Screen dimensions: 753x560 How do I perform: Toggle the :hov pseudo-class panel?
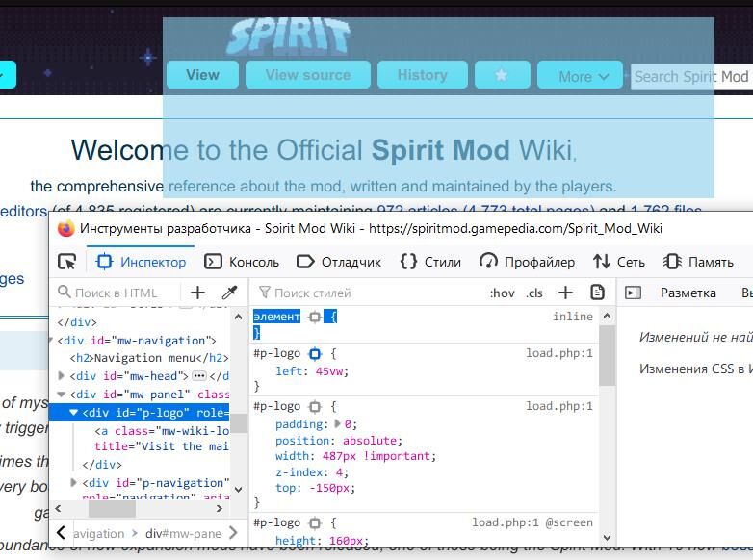(503, 293)
